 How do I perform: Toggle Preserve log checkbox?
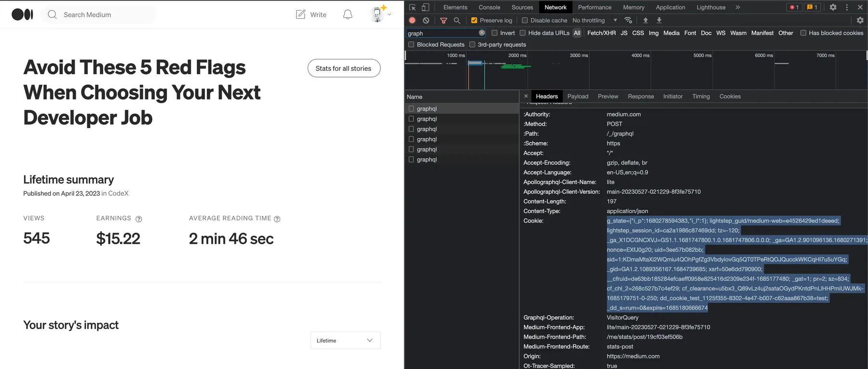(474, 20)
